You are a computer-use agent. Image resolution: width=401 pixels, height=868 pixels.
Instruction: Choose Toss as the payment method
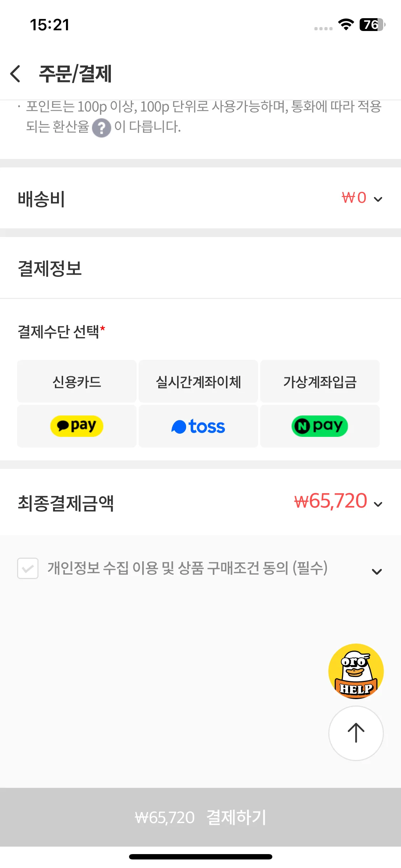click(x=198, y=426)
